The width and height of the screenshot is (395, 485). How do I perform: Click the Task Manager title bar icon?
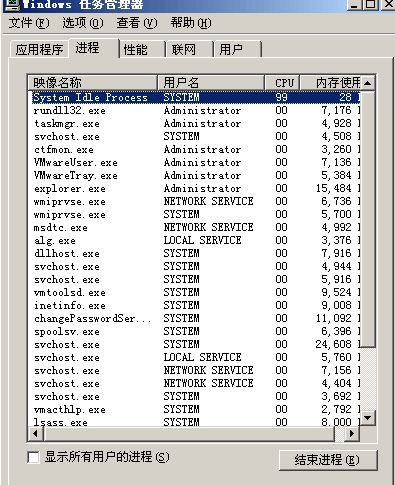(12, 4)
